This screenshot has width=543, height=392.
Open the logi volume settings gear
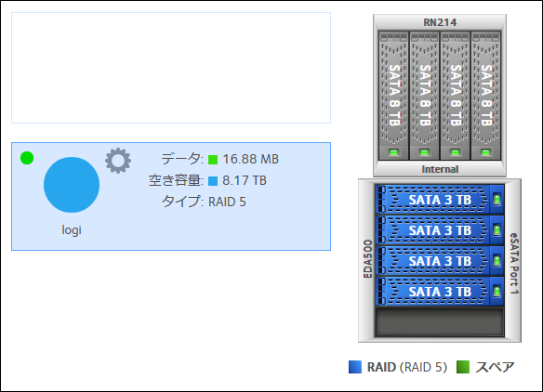pos(118,161)
